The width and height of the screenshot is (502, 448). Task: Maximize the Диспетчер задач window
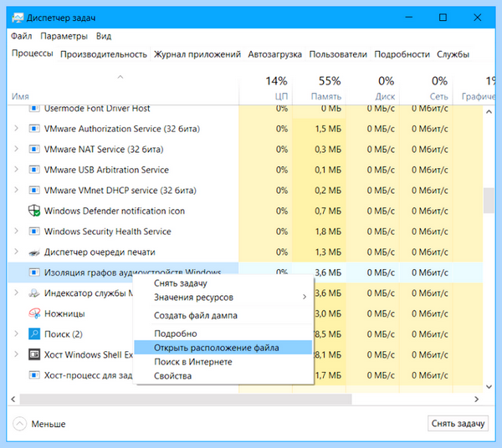coord(443,18)
